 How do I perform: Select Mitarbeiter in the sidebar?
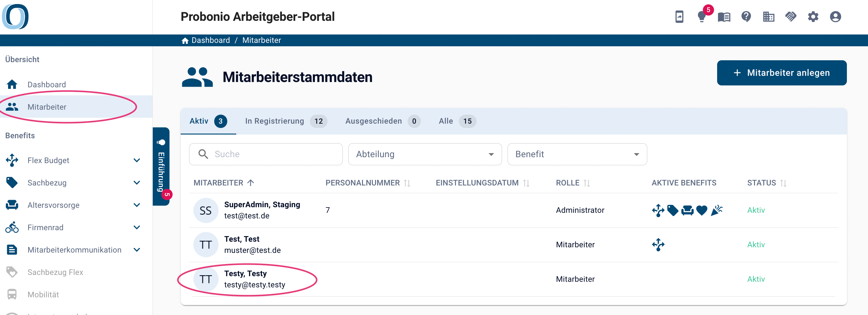[x=76, y=107]
